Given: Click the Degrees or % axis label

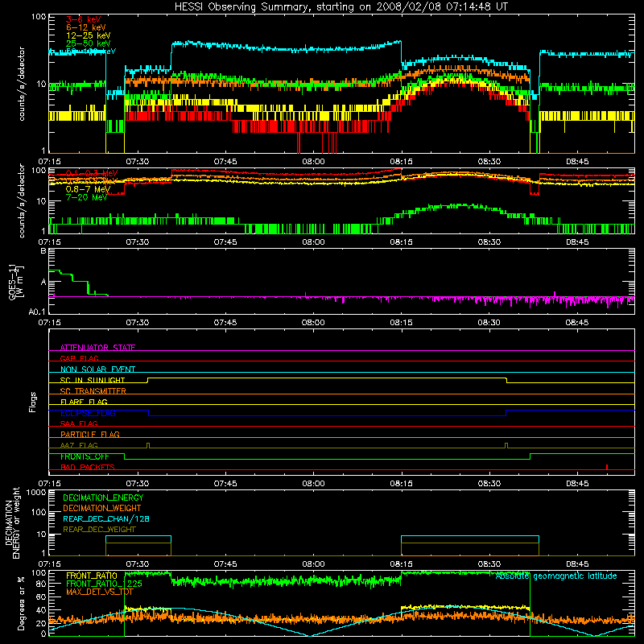Looking at the screenshot, I should [x=21, y=603].
